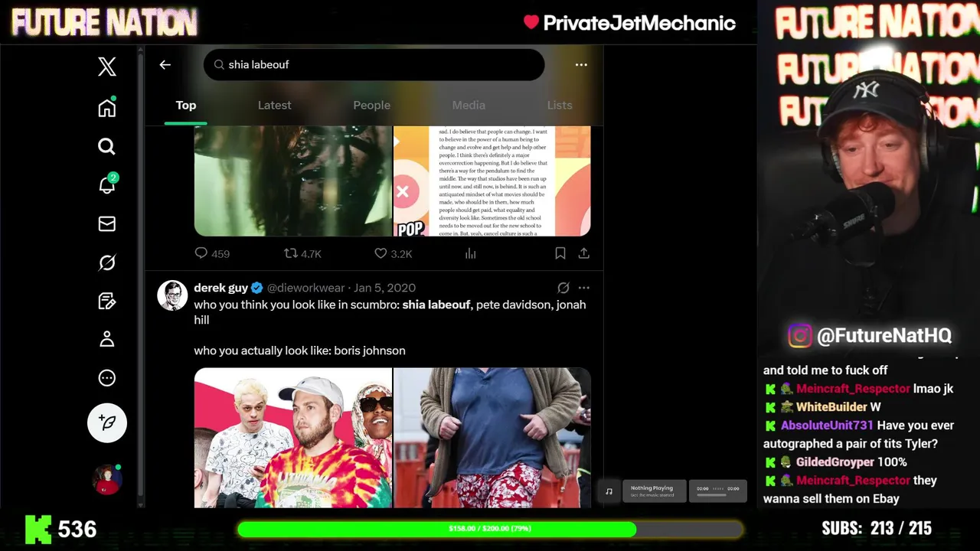Click the page vertical scrollbar
Viewport: 980px width, 551px height.
click(x=141, y=275)
